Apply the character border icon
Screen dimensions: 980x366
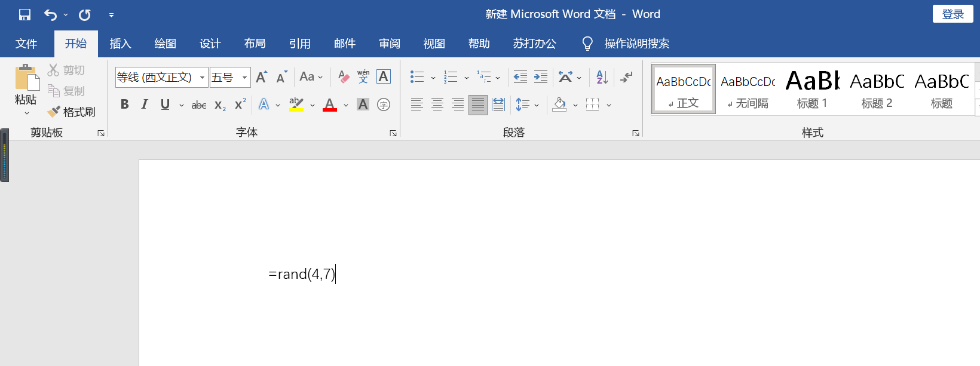(384, 77)
